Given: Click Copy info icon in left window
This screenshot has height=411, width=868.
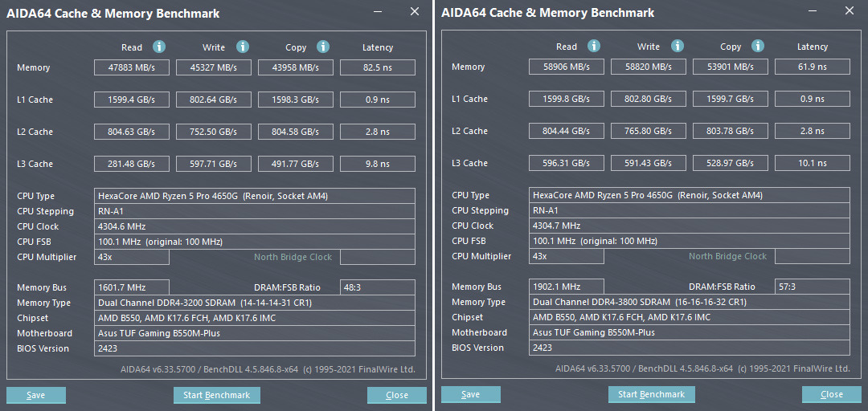Looking at the screenshot, I should tap(323, 47).
